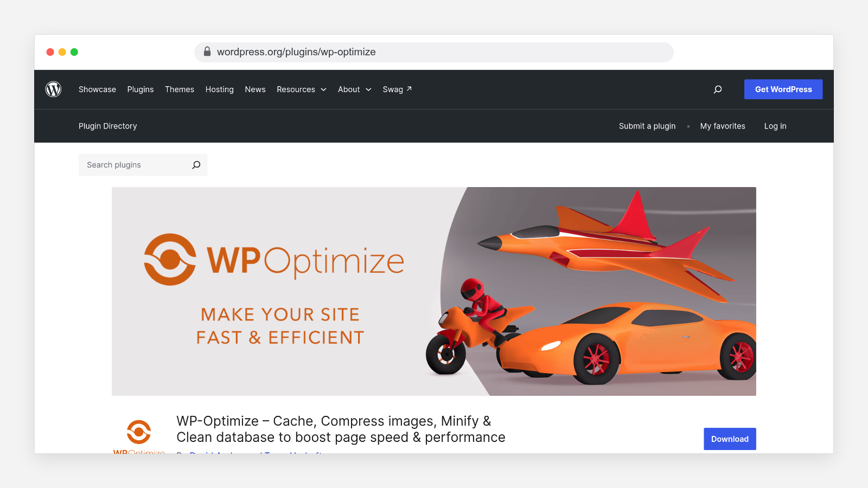This screenshot has height=488, width=868.
Task: Click the yellow minimize window dot
Action: (x=62, y=52)
